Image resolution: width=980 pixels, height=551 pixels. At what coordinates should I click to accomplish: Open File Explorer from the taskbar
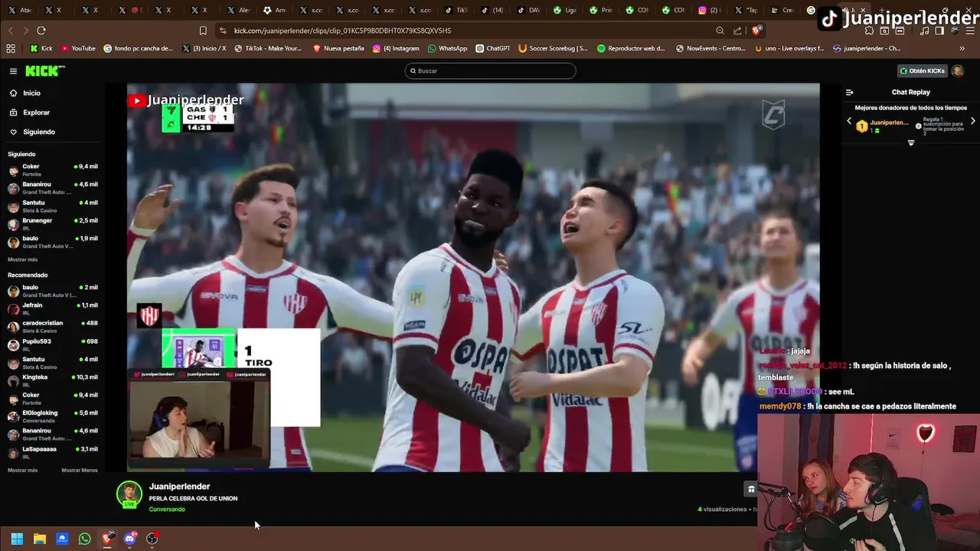pyautogui.click(x=40, y=539)
